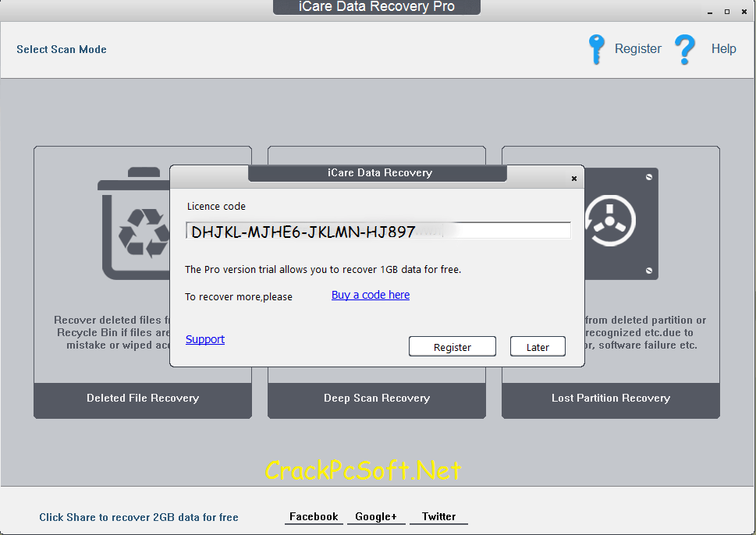
Task: Select Deleted File Recovery mode
Action: (x=143, y=400)
